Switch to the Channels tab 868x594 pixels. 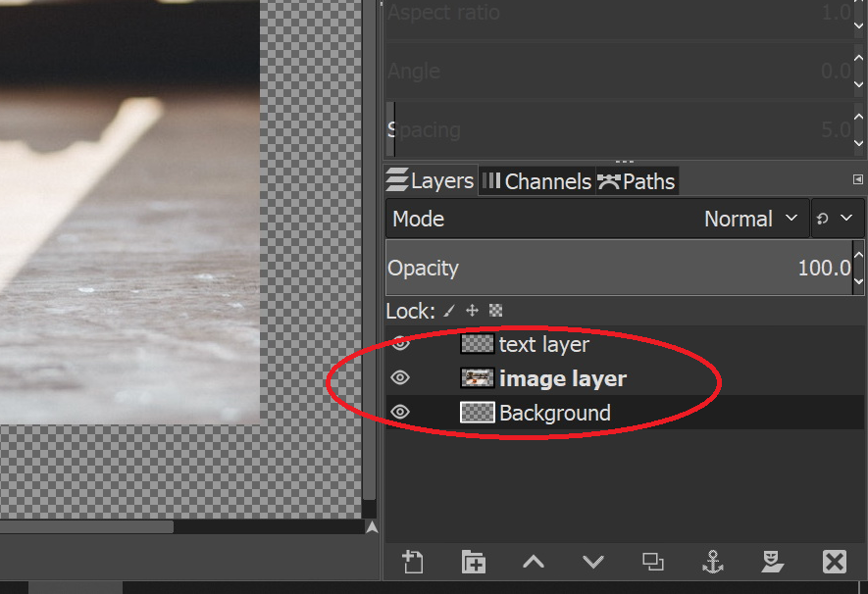click(536, 181)
